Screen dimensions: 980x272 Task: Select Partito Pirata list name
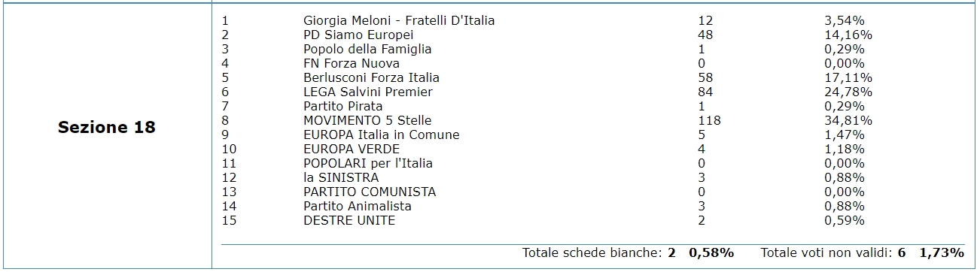click(x=343, y=106)
